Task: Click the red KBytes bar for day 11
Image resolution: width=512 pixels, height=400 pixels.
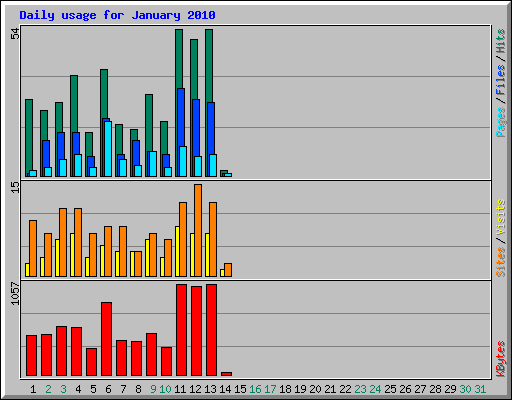Action: [182, 330]
